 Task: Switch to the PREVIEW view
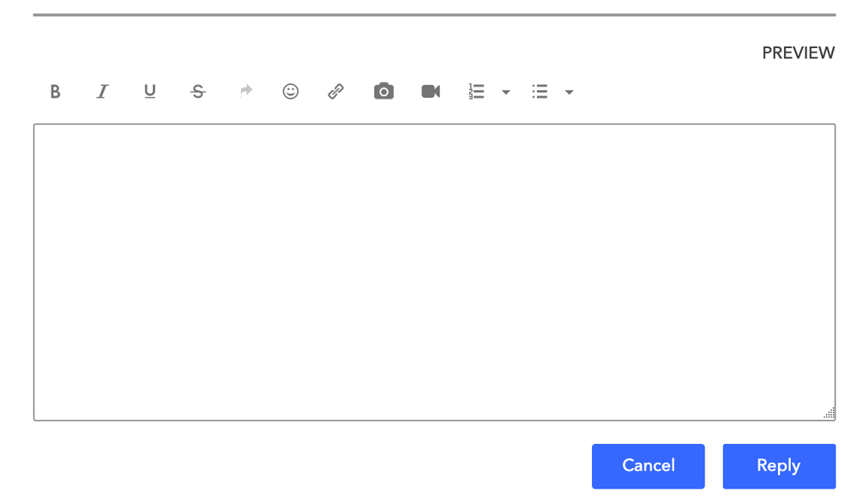798,52
